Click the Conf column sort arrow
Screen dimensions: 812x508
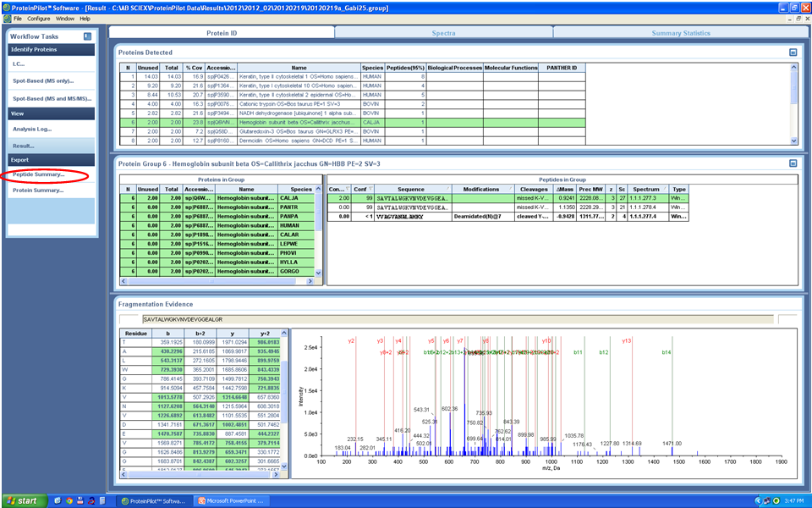(x=370, y=189)
